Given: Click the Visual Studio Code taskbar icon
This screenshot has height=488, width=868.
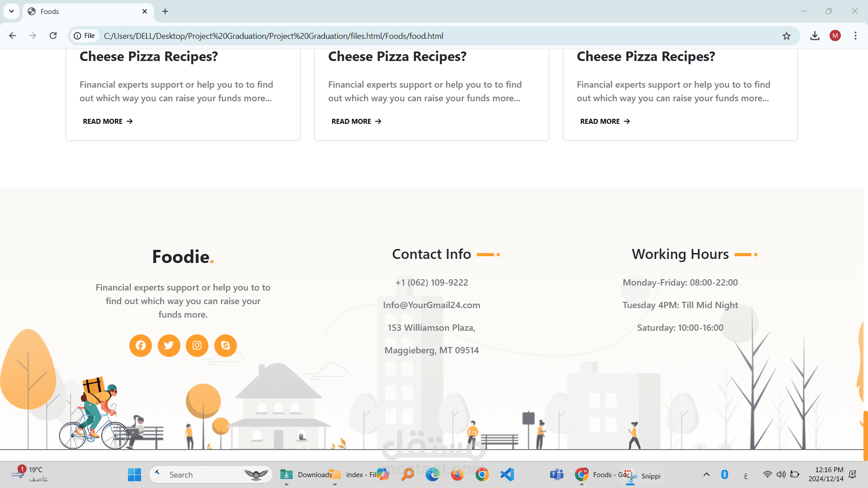Looking at the screenshot, I should pyautogui.click(x=507, y=474).
